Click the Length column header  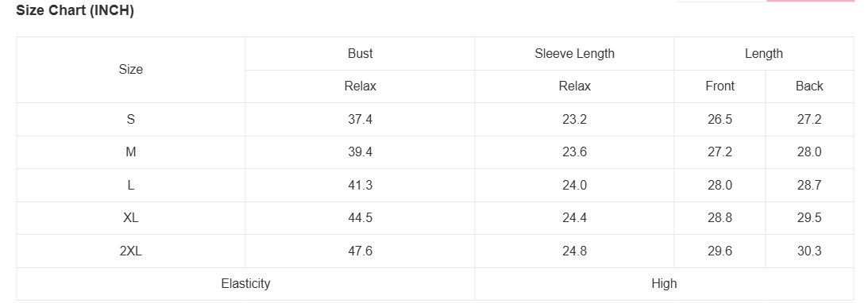763,54
